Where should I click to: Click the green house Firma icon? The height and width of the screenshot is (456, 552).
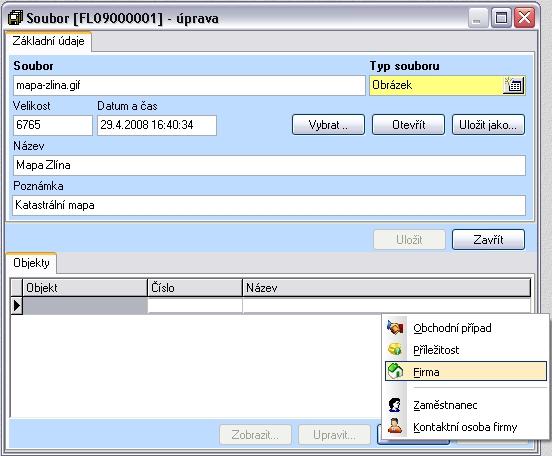395,371
